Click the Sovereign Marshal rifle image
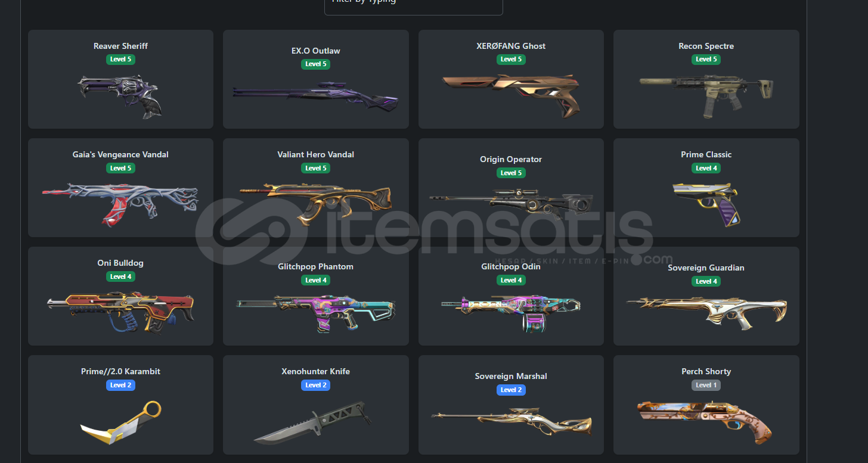Screen dimensions: 868x463 click(x=511, y=421)
